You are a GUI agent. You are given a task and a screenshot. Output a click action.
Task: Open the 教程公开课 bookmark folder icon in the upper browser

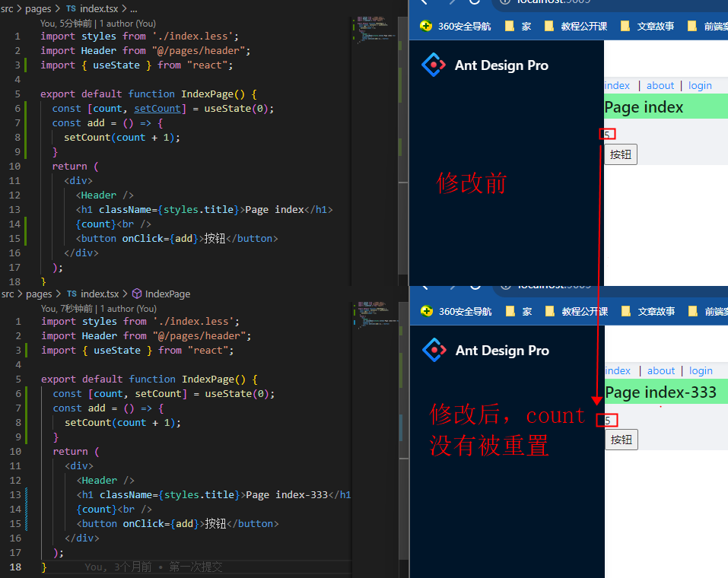point(548,26)
